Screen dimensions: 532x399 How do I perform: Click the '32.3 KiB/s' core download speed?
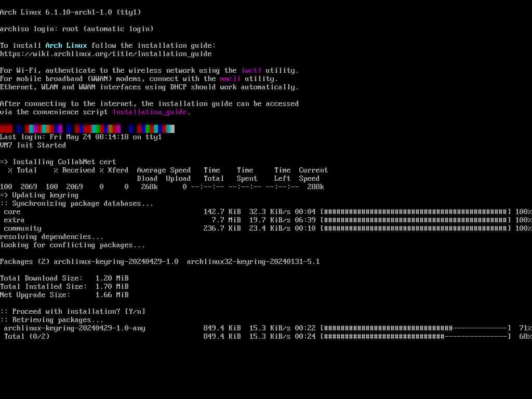[270, 212]
